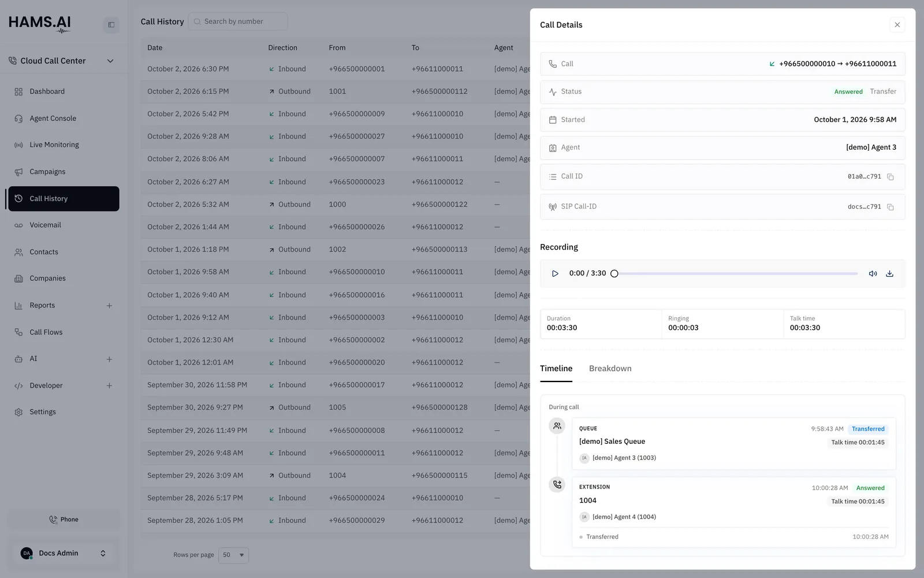
Task: Click the queue icon in timeline
Action: (557, 426)
